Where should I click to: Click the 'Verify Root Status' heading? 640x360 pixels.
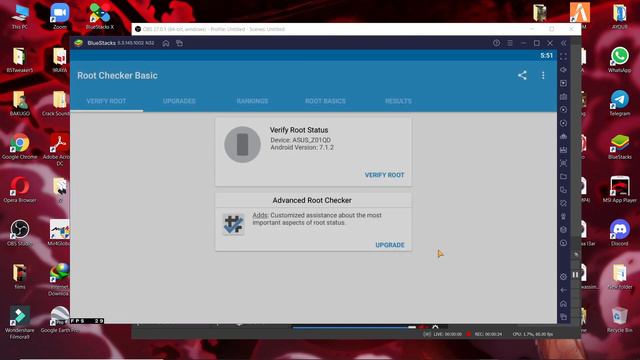coord(299,130)
